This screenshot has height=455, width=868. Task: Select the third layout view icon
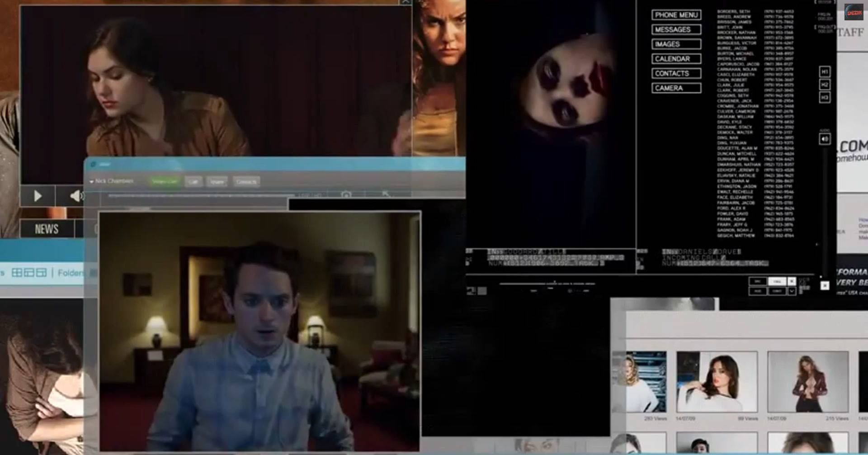pos(41,273)
